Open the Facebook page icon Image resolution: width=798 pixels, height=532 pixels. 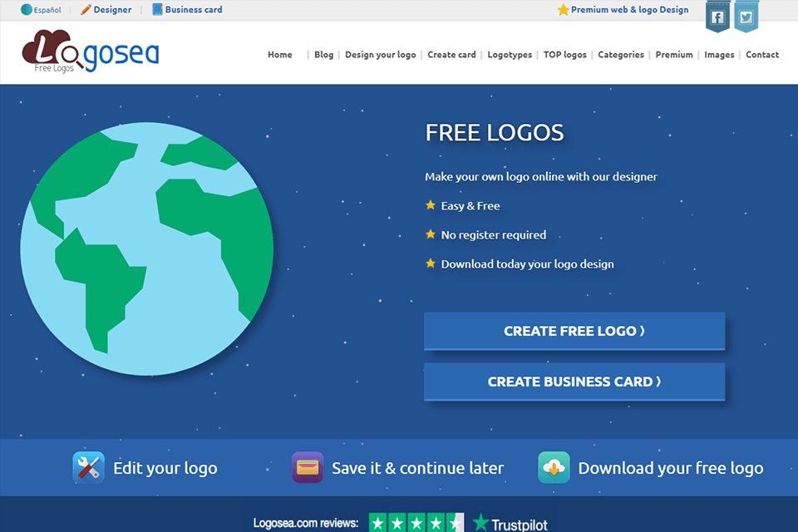click(717, 17)
